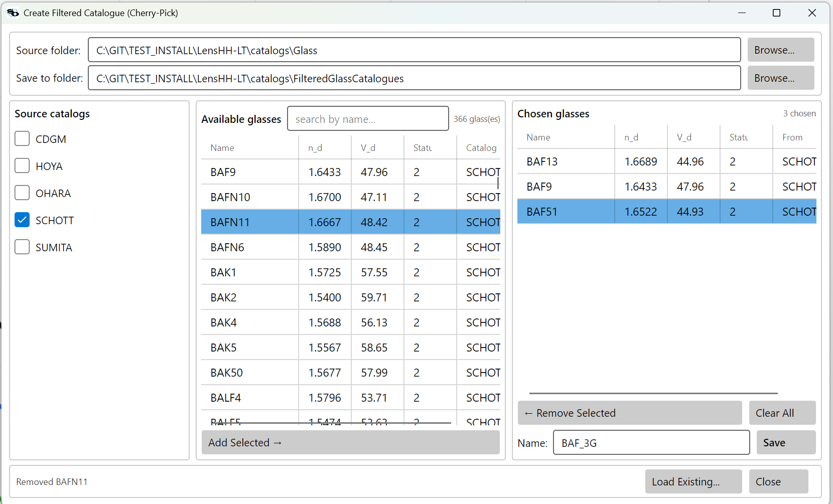Uncheck the SCHOTT catalog checkbox
Viewport: 833px width, 504px height.
[x=22, y=220]
